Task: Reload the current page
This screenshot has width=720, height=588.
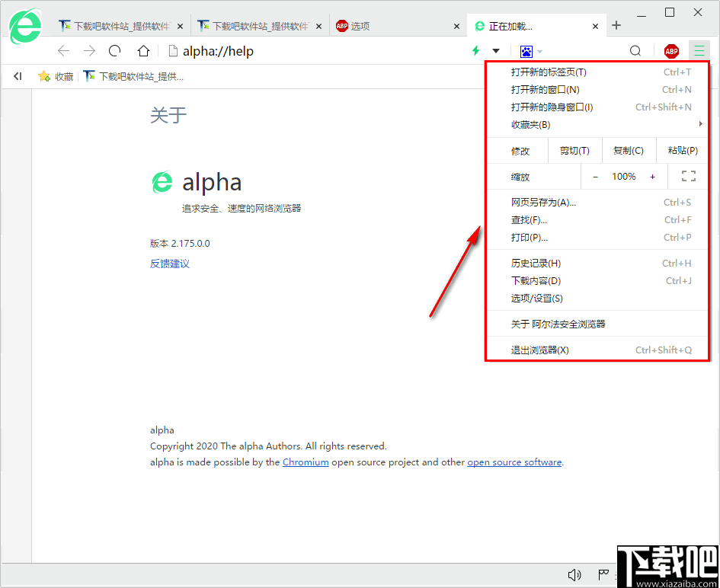Action: point(114,50)
